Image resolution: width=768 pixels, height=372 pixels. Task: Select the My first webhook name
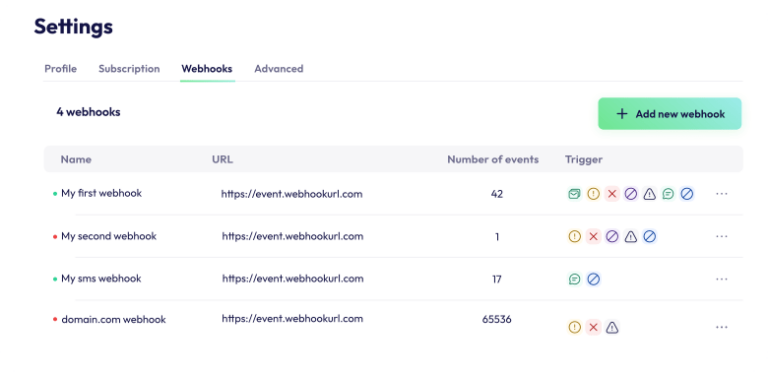(x=101, y=193)
